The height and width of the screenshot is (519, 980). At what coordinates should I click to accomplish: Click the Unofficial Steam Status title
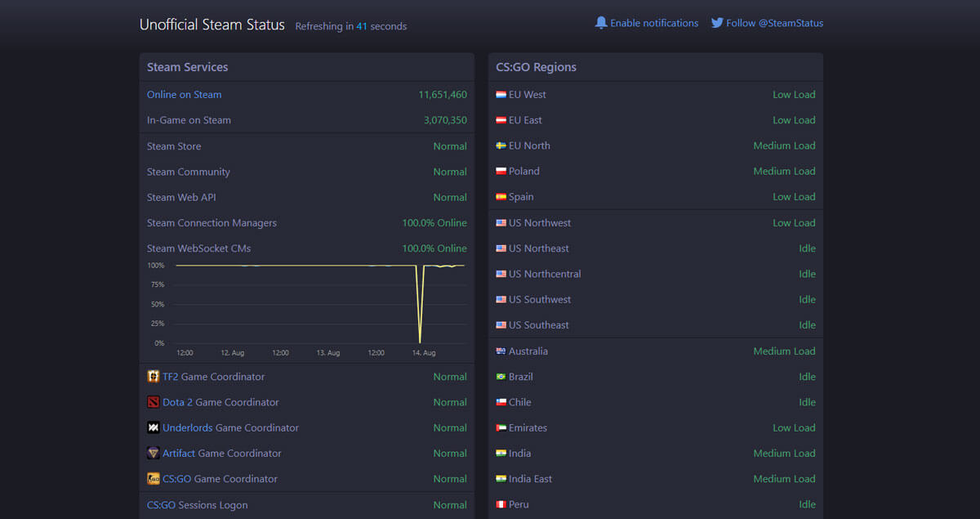pos(212,25)
